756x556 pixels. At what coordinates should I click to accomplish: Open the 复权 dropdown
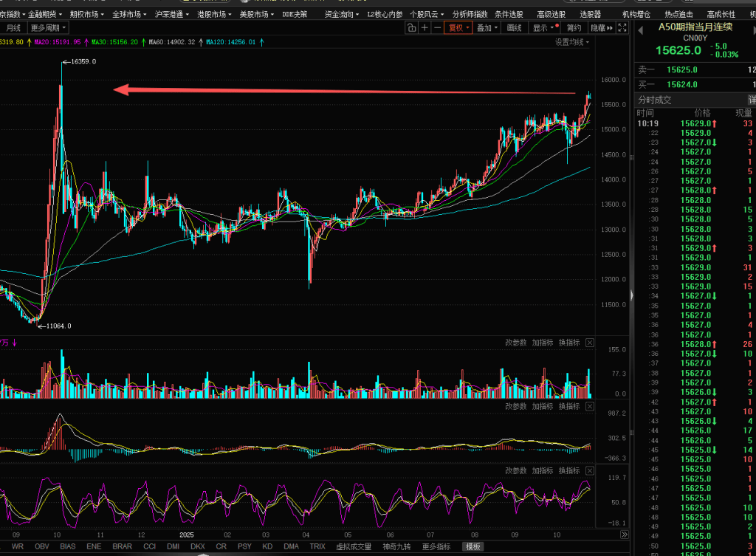click(458, 28)
